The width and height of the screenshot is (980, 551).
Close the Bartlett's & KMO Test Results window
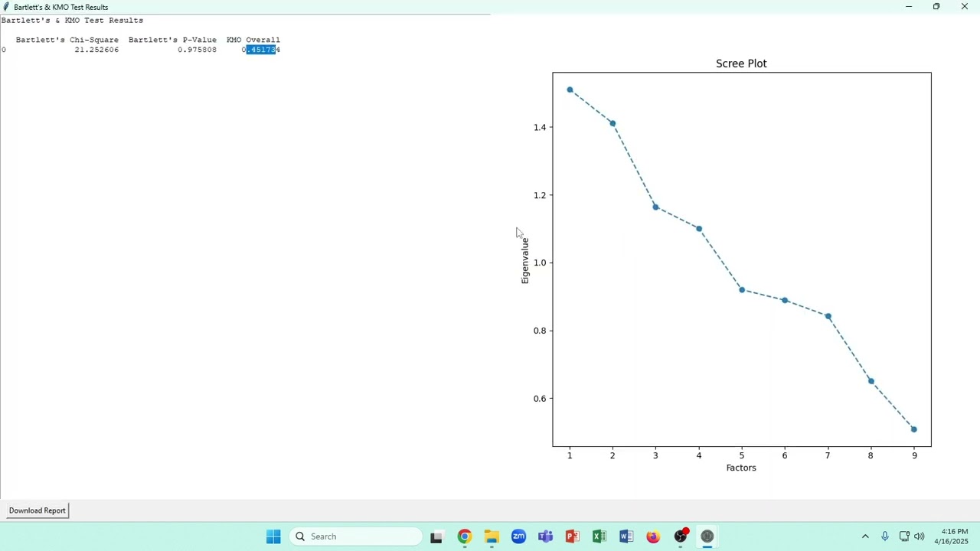click(965, 7)
